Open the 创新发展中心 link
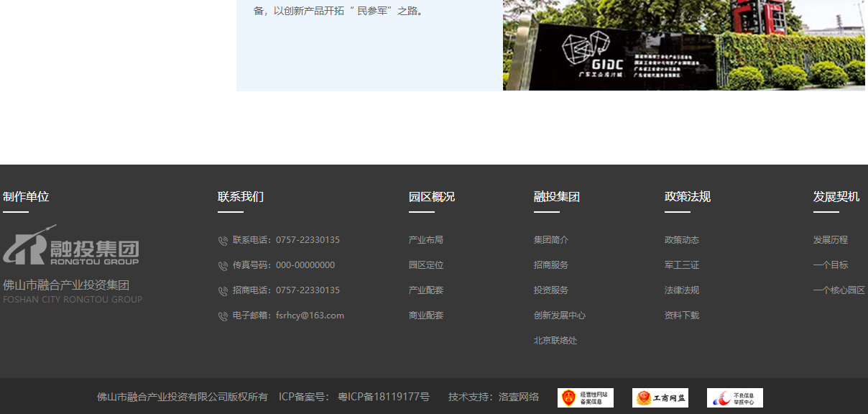The image size is (868, 414). coord(560,315)
